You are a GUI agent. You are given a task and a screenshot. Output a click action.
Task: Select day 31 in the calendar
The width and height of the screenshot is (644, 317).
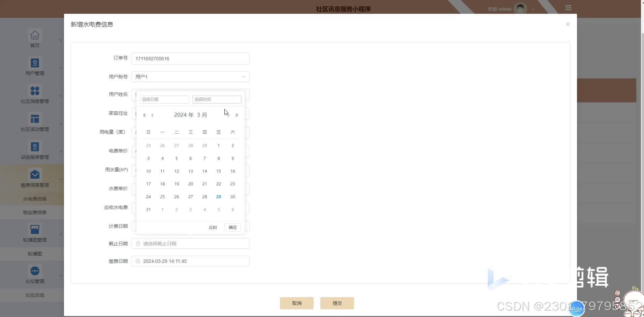coord(149,210)
